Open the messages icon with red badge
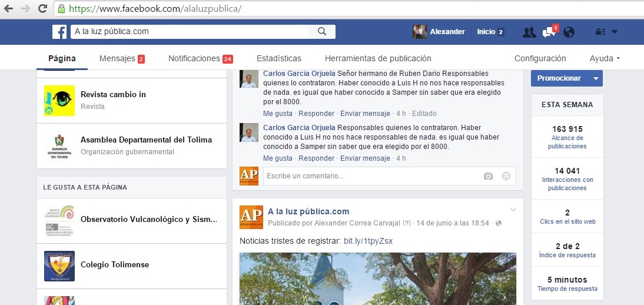 (550, 32)
